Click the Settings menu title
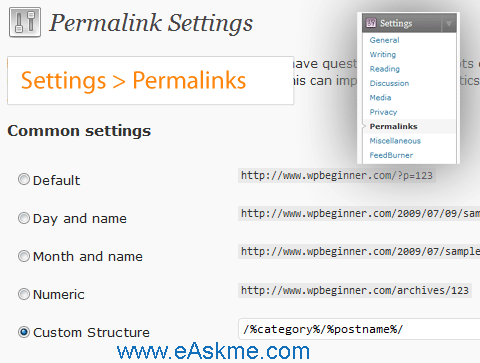This screenshot has height=363, width=480. tap(396, 23)
